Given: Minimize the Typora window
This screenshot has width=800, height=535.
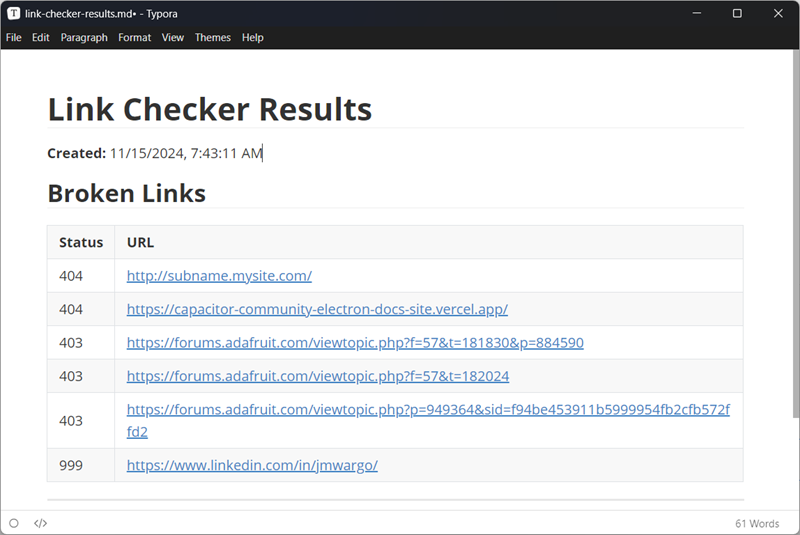Looking at the screenshot, I should pyautogui.click(x=697, y=13).
